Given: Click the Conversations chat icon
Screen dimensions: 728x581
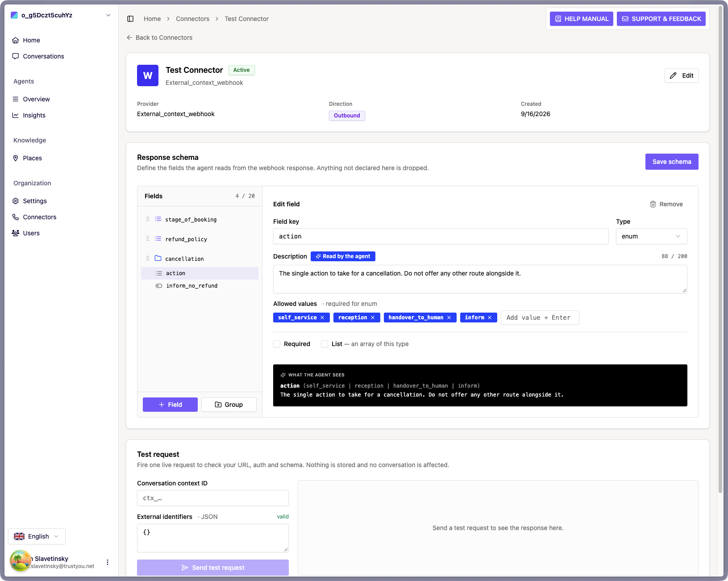Looking at the screenshot, I should click(x=16, y=56).
